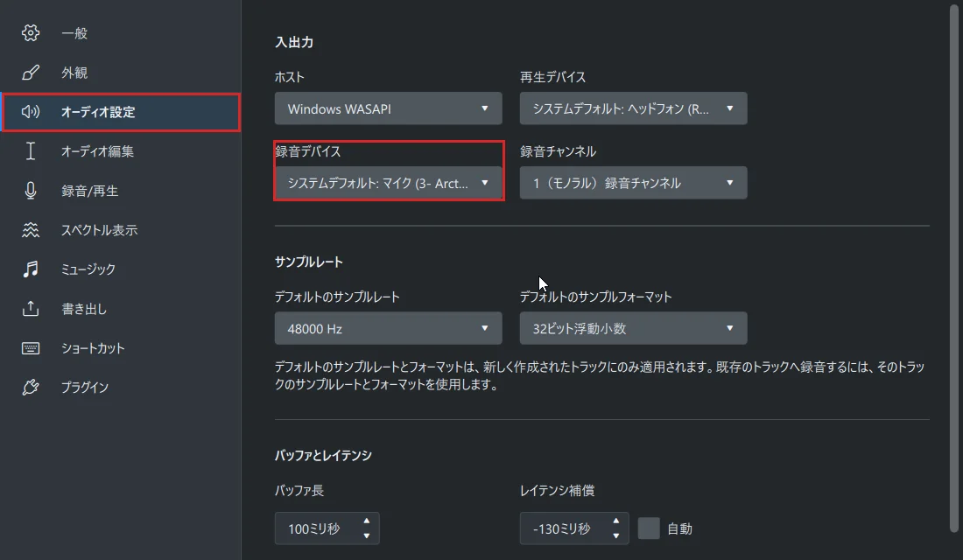
Task: Click the keyboard icon for ショートカット
Action: pyautogui.click(x=30, y=348)
